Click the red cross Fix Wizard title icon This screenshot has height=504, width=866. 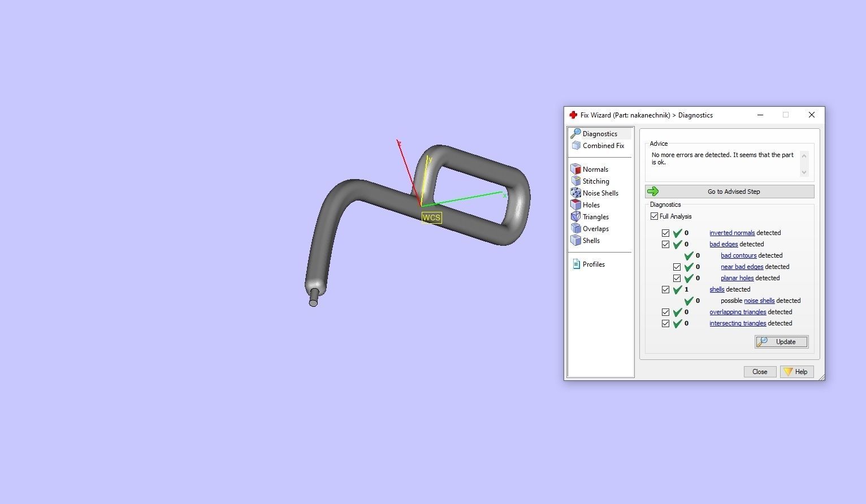[x=573, y=115]
